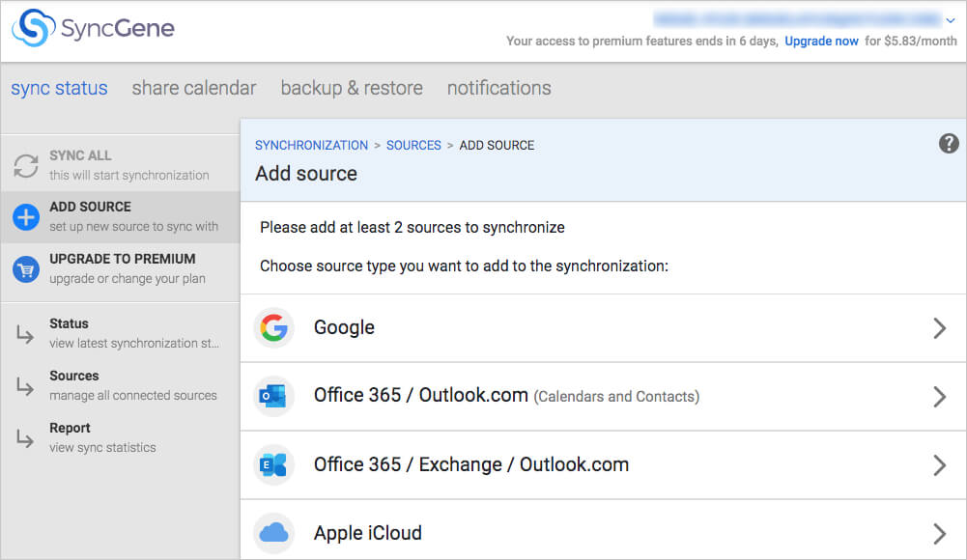Open help via the question mark icon
The image size is (967, 560).
pos(949,144)
